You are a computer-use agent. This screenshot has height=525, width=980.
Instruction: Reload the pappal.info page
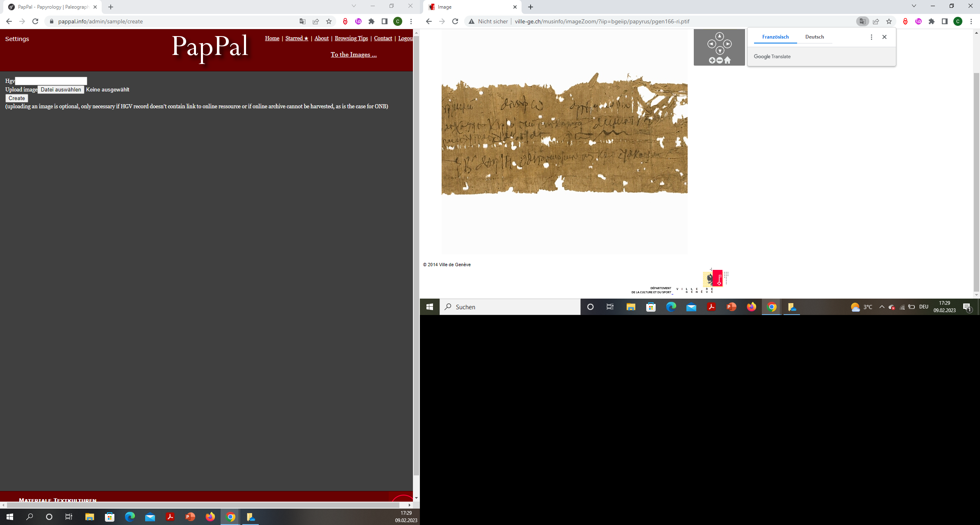tap(35, 21)
